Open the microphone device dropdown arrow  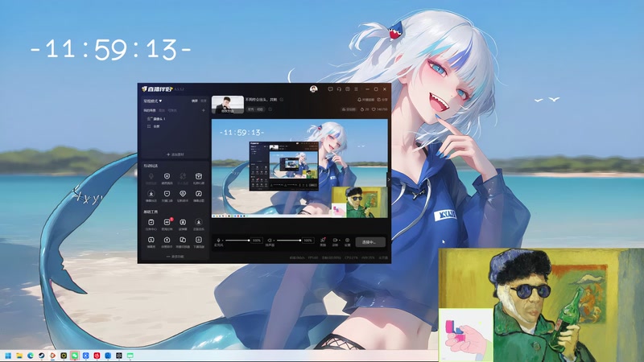click(x=223, y=241)
